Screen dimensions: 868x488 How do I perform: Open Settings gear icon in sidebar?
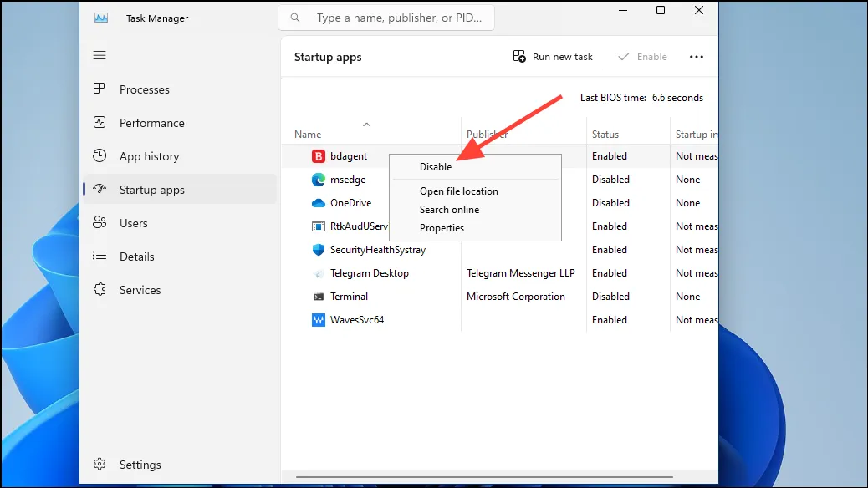tap(100, 465)
